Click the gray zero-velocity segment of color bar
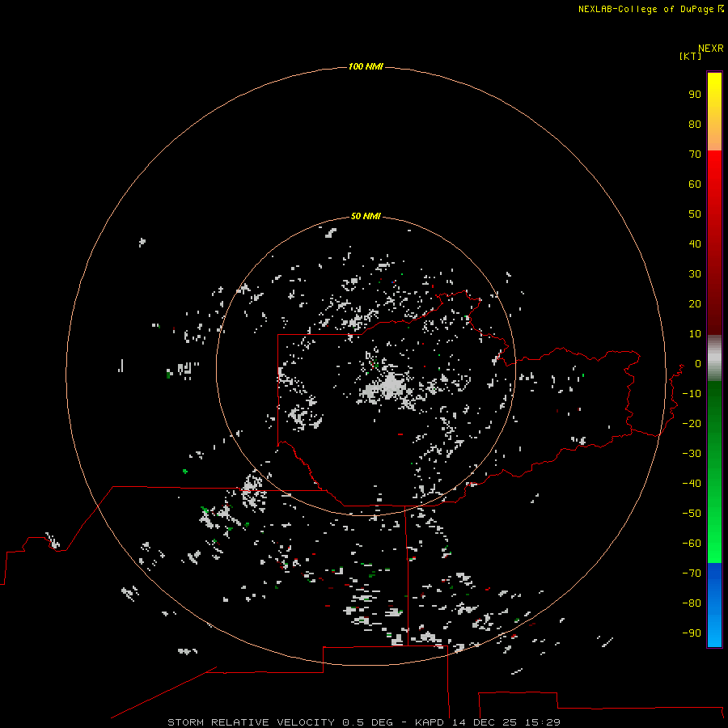The width and height of the screenshot is (728, 728). coord(714,358)
